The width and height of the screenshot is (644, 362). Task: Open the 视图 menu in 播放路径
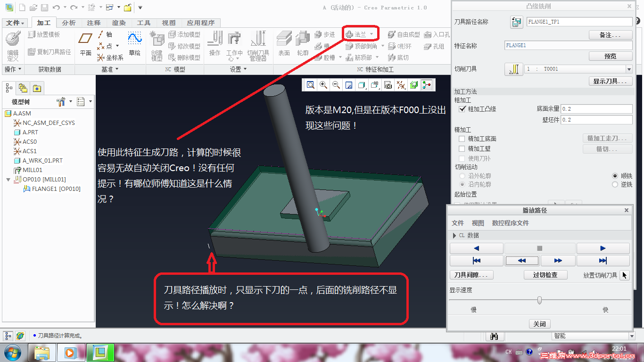pos(478,222)
